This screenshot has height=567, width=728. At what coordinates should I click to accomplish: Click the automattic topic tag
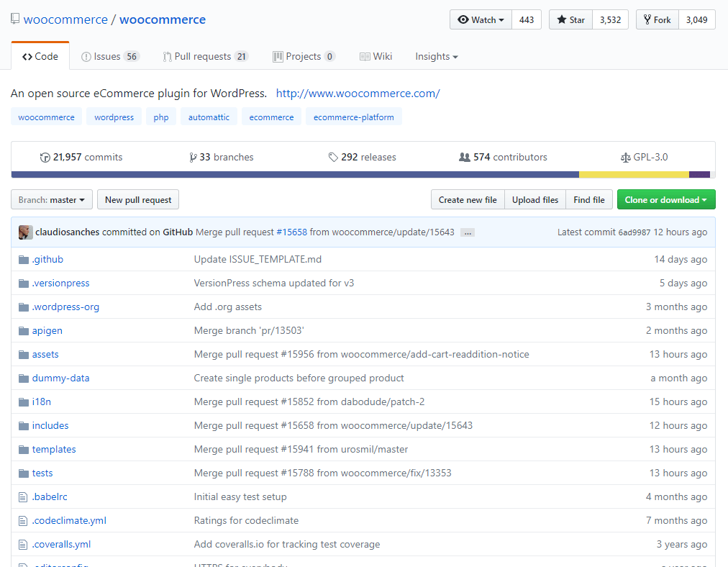point(209,117)
